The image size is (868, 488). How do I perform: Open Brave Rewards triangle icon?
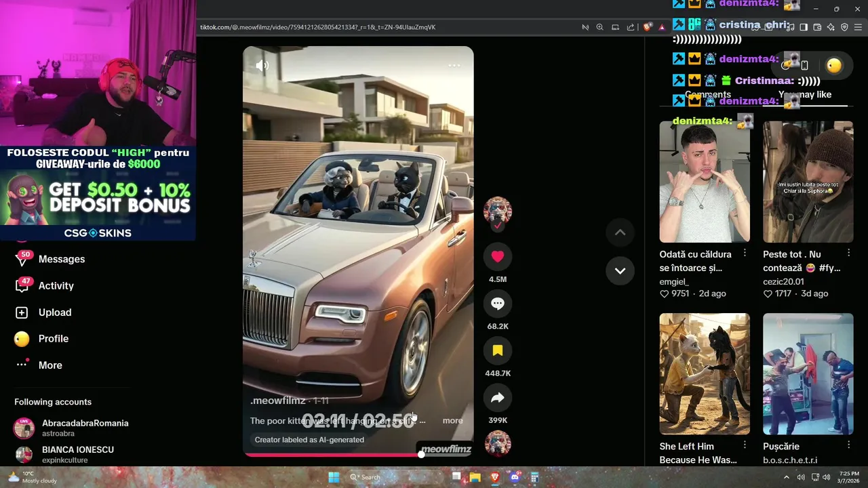662,27
